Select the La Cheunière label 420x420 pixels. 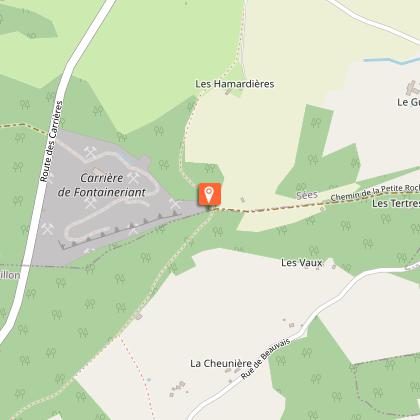221,363
